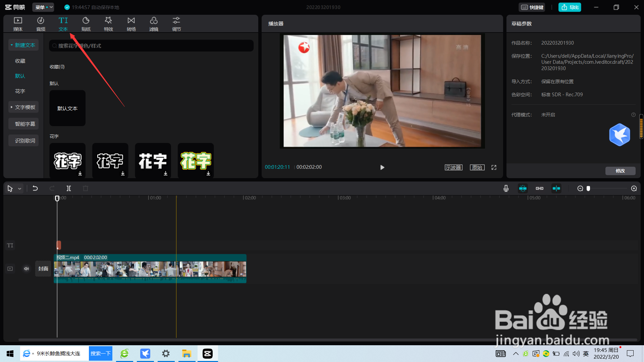Viewport: 644px width, 362px height.
Task: Click the 快捷键 shortcuts button
Action: (532, 7)
